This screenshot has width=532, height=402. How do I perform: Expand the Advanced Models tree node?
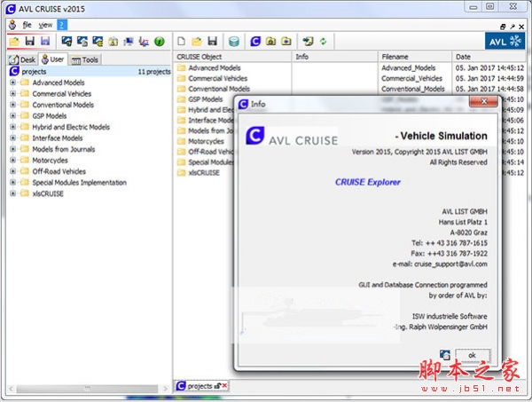(x=13, y=83)
